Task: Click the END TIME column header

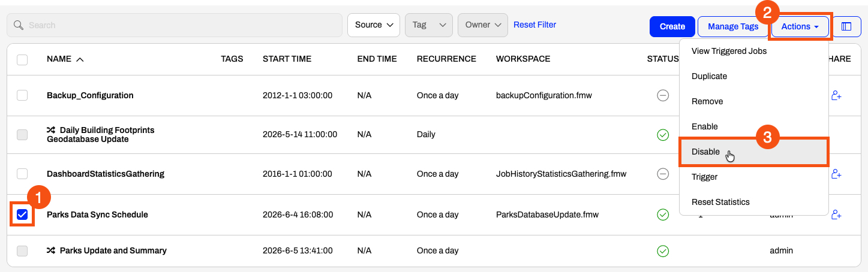Action: click(x=377, y=59)
